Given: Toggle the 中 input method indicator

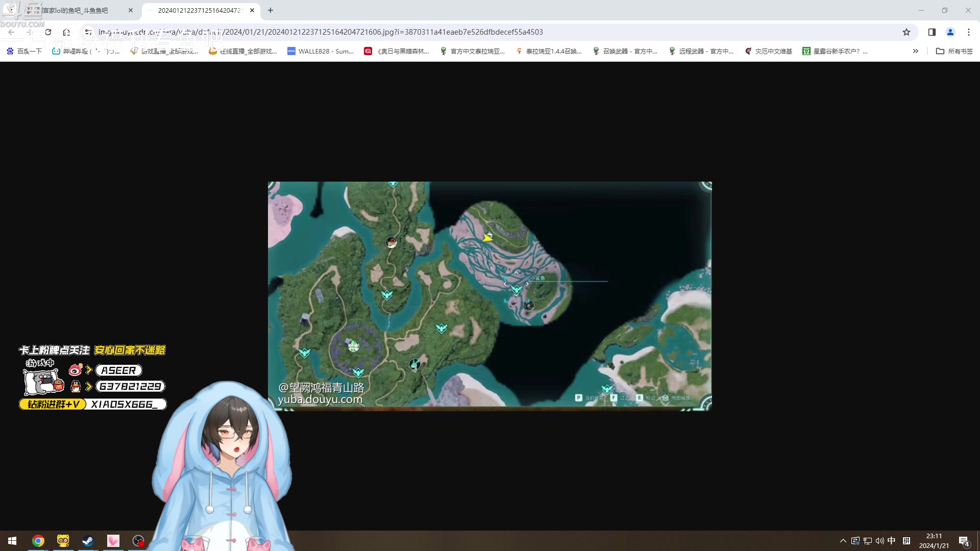Looking at the screenshot, I should 891,541.
